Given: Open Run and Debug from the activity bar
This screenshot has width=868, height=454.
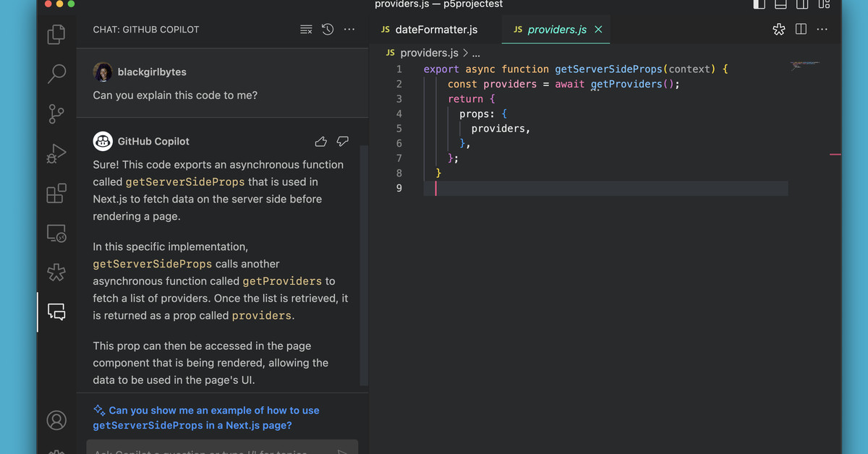Looking at the screenshot, I should (x=56, y=153).
